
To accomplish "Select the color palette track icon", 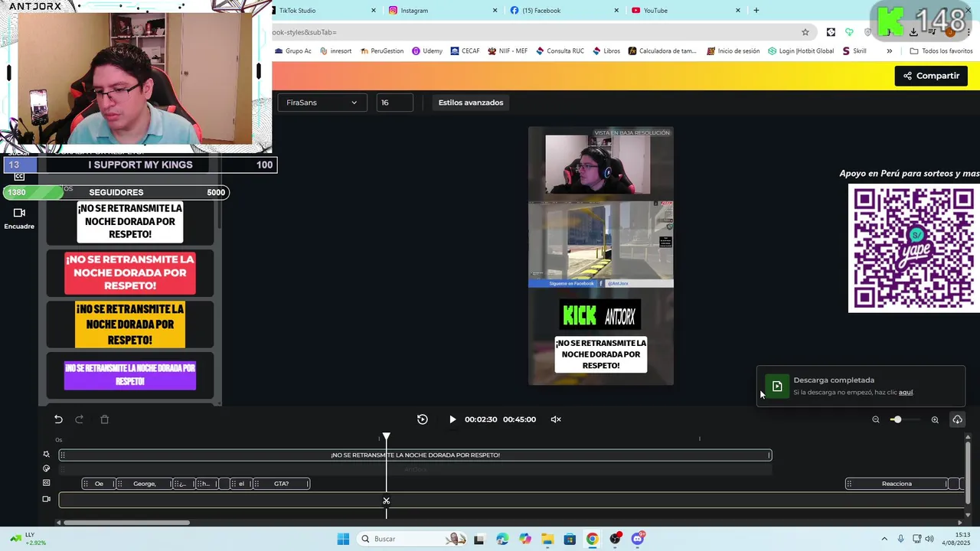I will pyautogui.click(x=46, y=468).
